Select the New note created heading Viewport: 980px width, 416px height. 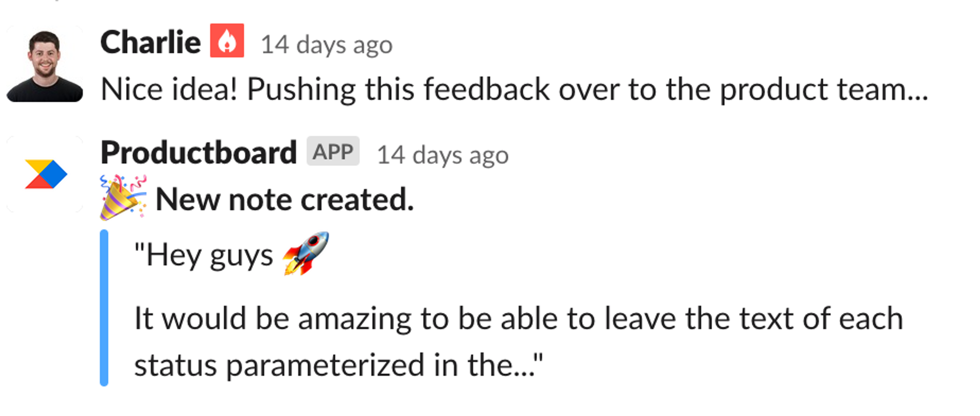point(285,199)
